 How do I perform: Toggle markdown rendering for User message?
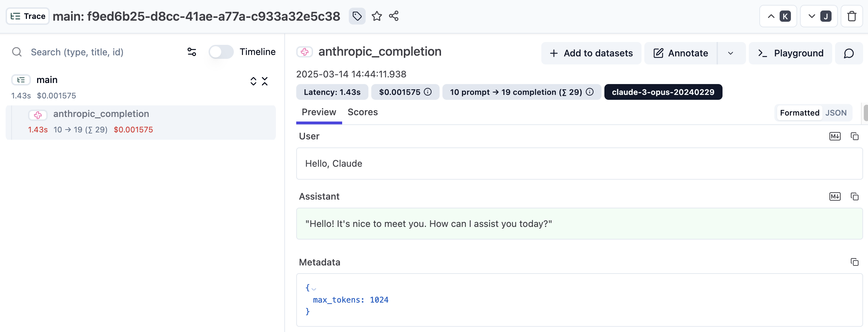point(835,136)
